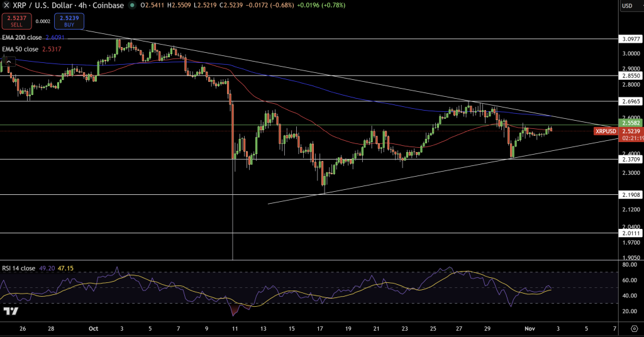The height and width of the screenshot is (337, 644).
Task: Click the TradingView logo
Action: (x=11, y=311)
